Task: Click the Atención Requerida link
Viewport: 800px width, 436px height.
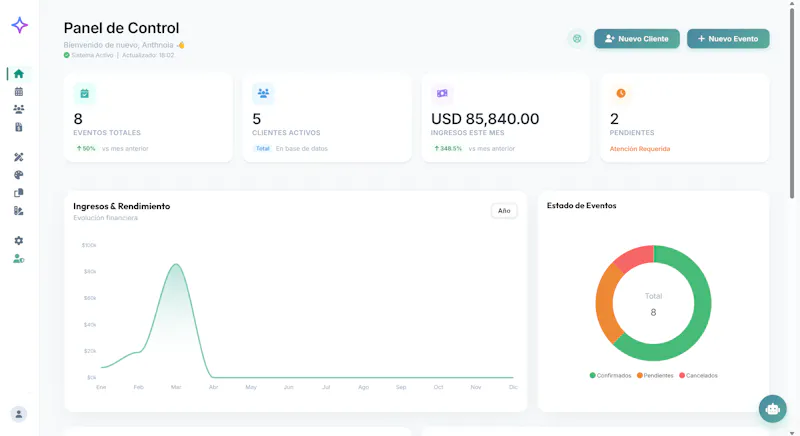Action: click(640, 149)
